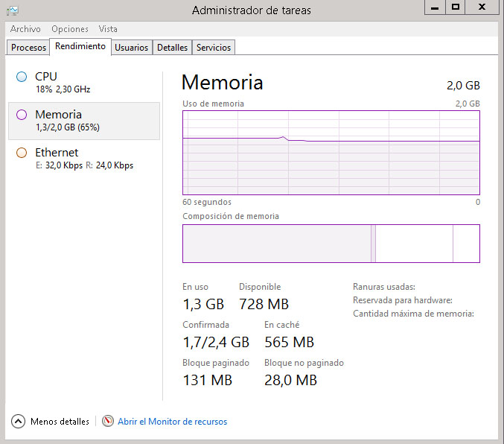Open the Archivo menu
The width and height of the screenshot is (504, 444).
(25, 29)
